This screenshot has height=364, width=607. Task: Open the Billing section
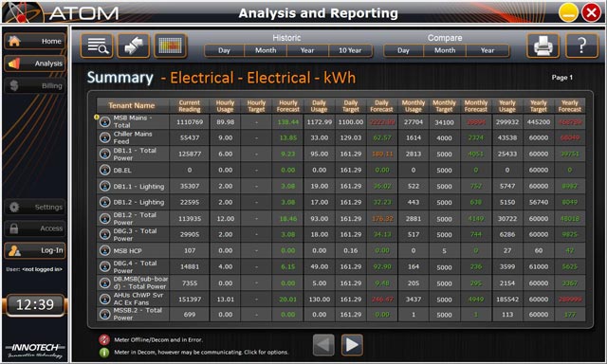click(35, 86)
